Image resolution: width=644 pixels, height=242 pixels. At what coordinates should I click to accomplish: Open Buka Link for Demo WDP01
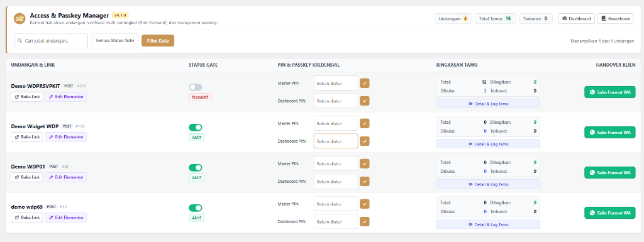(x=26, y=177)
